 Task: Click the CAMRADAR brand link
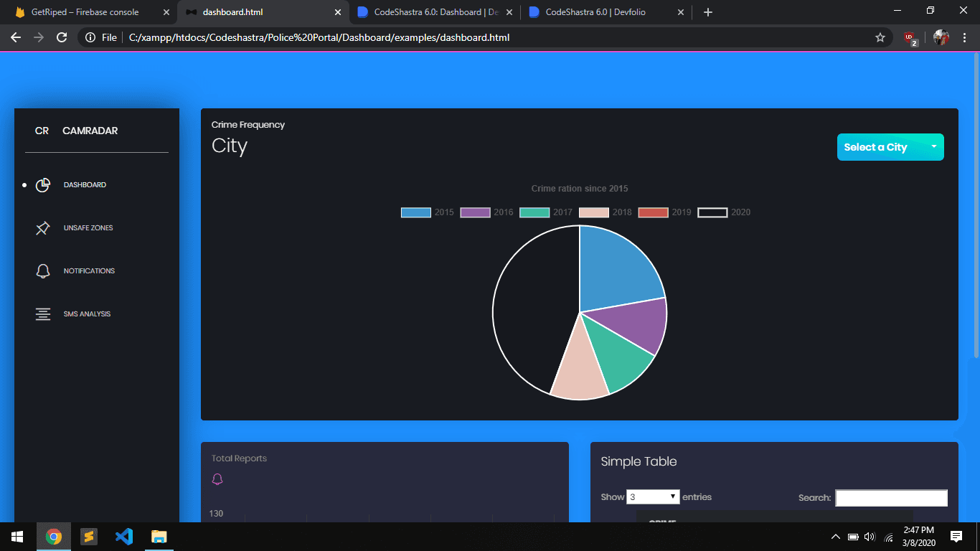(x=90, y=131)
